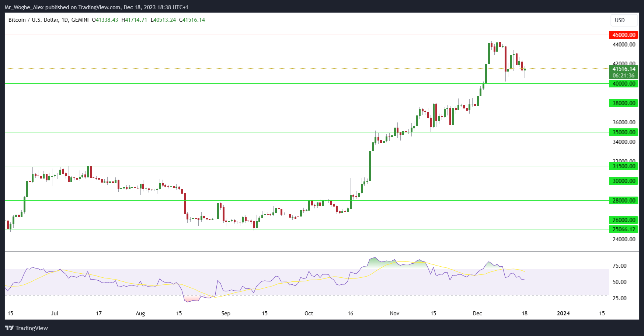
Task: Select the 45000.00 red price label
Action: (x=623, y=35)
